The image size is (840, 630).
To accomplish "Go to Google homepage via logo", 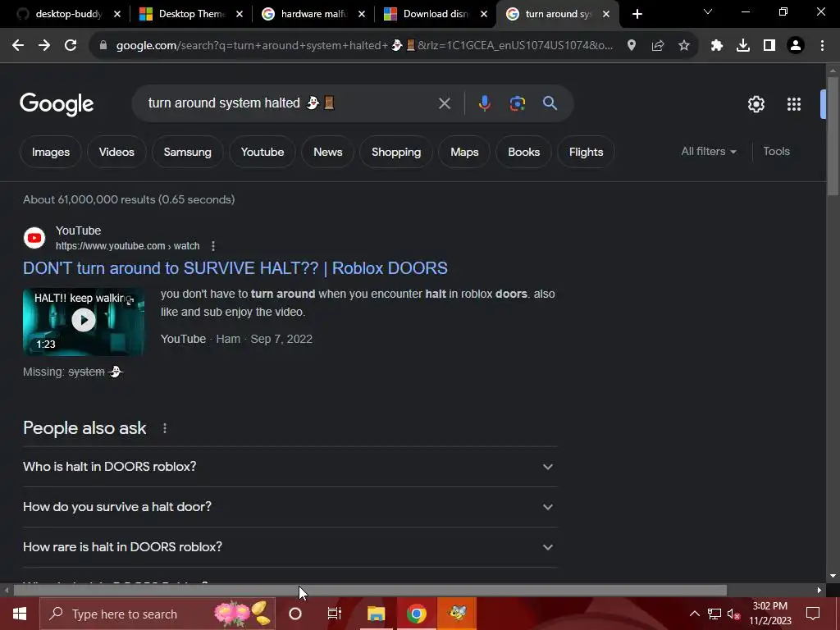I will point(57,104).
